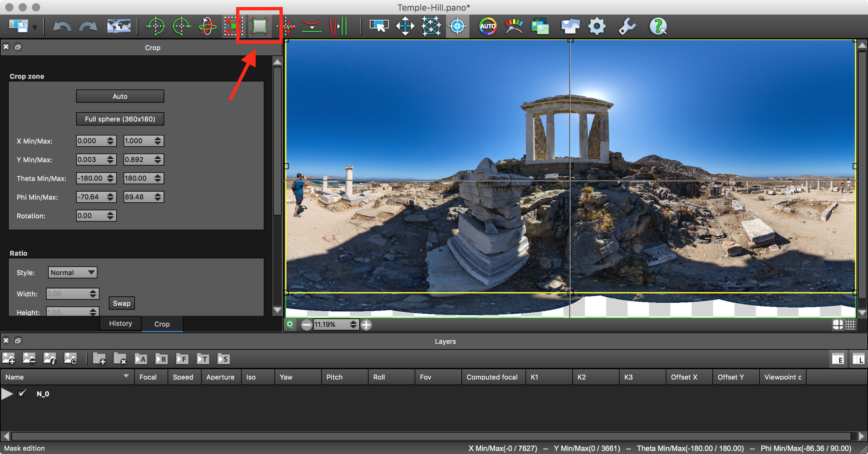
Task: Click the remove image layer icon
Action: tap(29, 359)
